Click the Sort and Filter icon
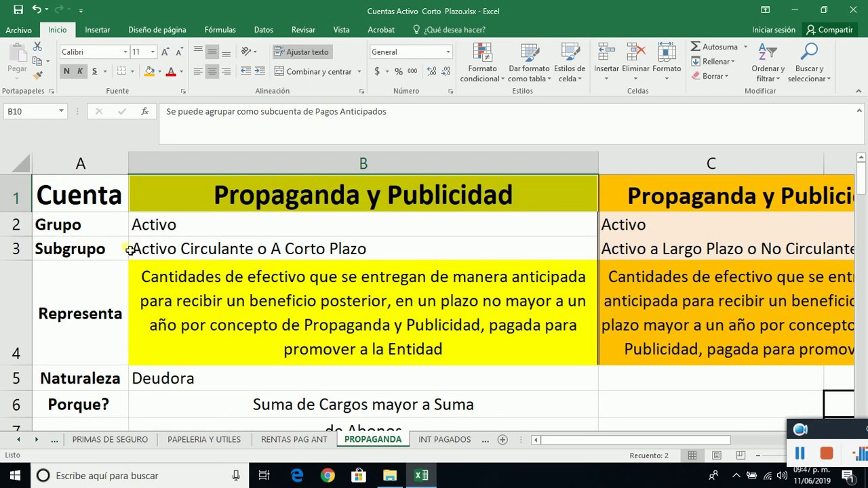Screen dimensions: 868x488 (x=767, y=53)
